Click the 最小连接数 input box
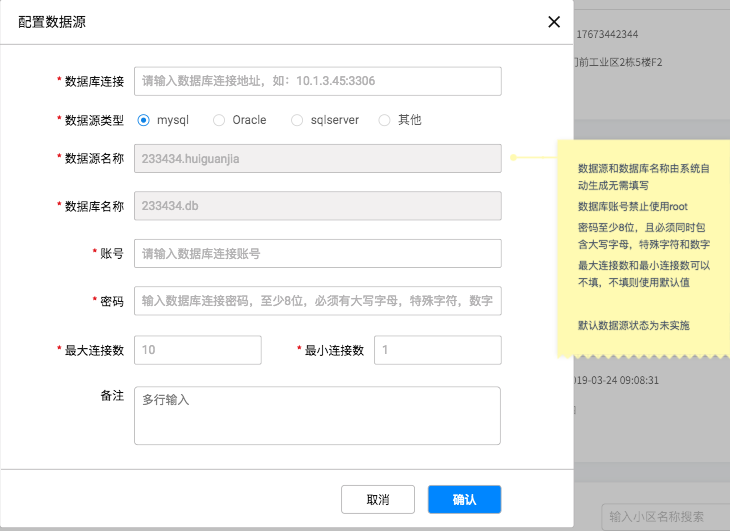 coord(437,350)
